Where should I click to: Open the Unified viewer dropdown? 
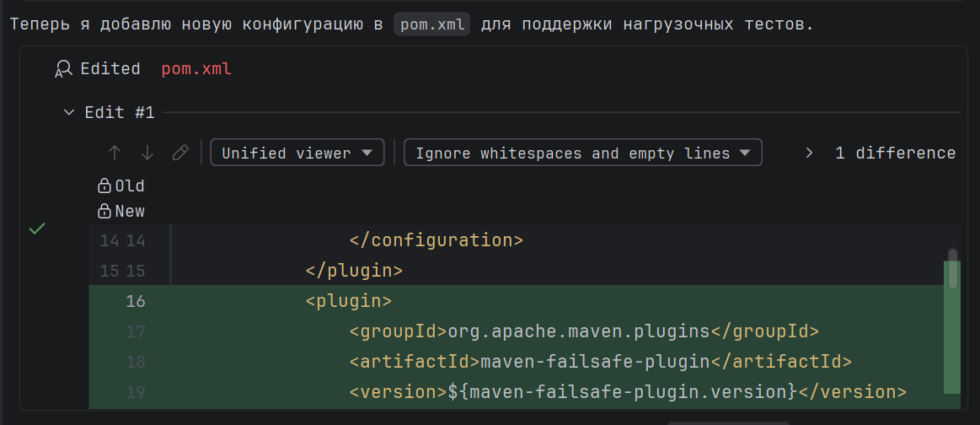[297, 153]
